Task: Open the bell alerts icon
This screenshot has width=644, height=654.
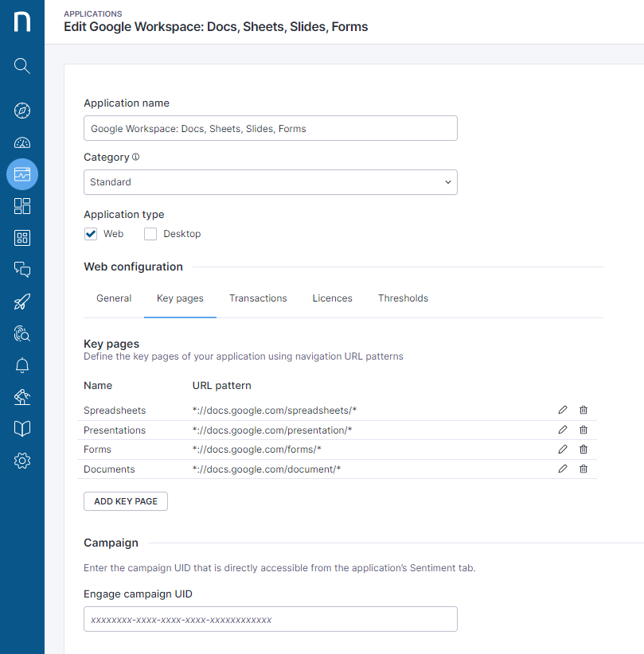Action: coord(22,365)
